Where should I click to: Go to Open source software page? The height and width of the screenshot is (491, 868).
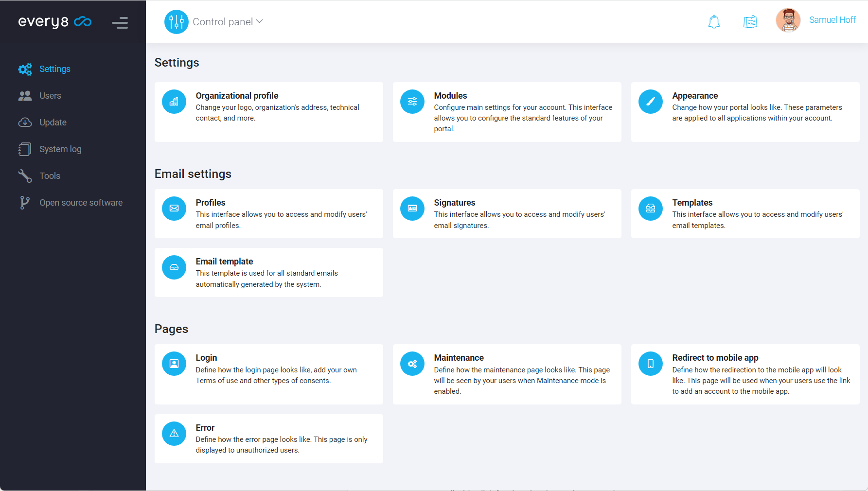coord(81,203)
